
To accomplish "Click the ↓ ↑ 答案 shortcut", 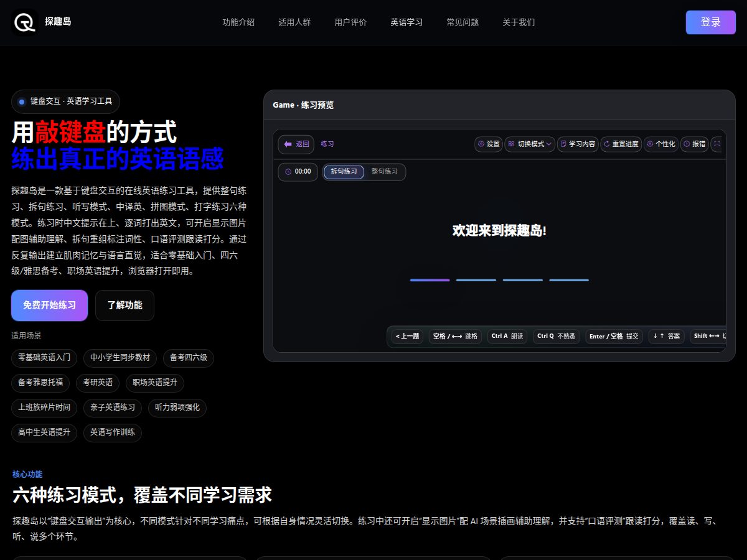I will coord(667,336).
